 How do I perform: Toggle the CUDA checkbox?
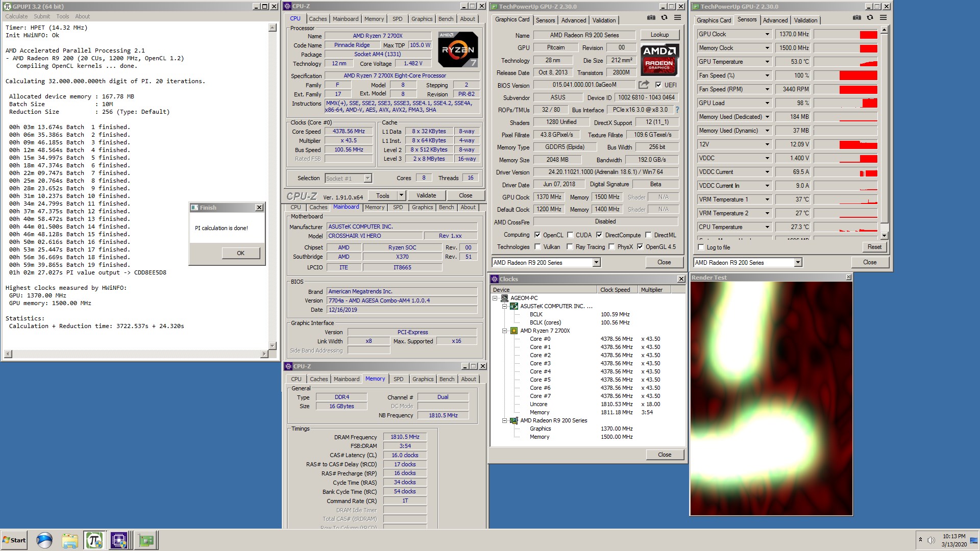pyautogui.click(x=570, y=235)
